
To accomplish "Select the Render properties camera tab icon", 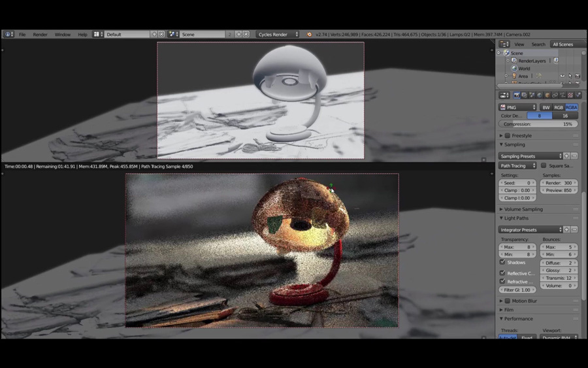I will click(516, 95).
